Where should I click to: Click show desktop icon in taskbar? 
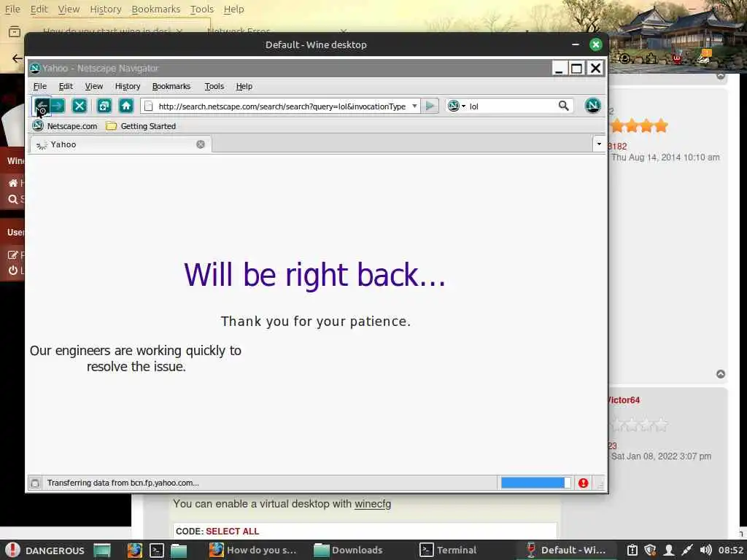point(102,550)
